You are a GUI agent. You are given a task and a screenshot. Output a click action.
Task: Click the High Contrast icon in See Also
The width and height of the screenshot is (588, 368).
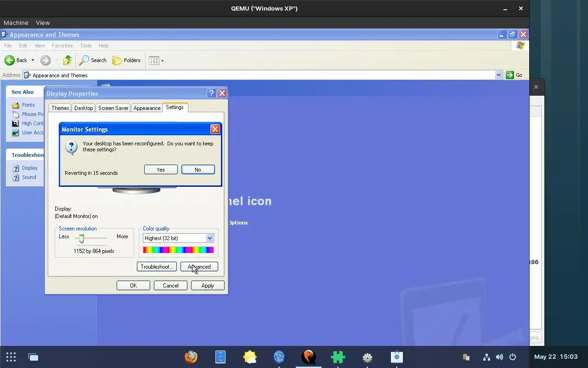tap(16, 123)
